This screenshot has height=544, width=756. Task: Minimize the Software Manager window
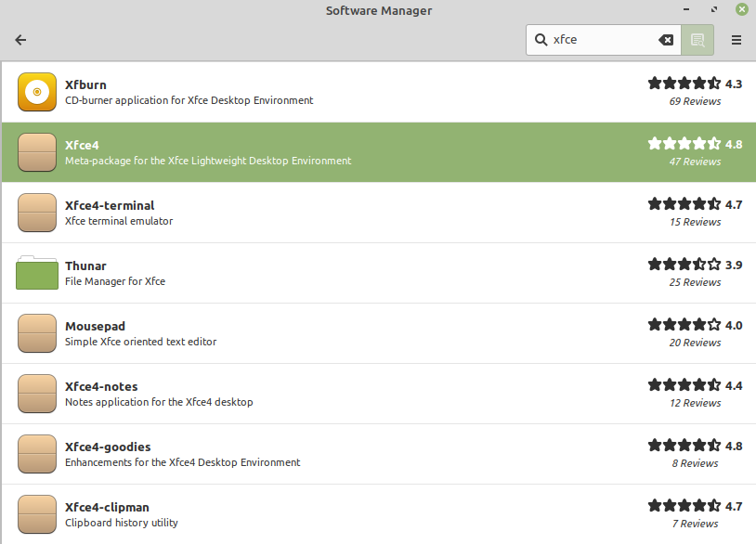[686, 9]
